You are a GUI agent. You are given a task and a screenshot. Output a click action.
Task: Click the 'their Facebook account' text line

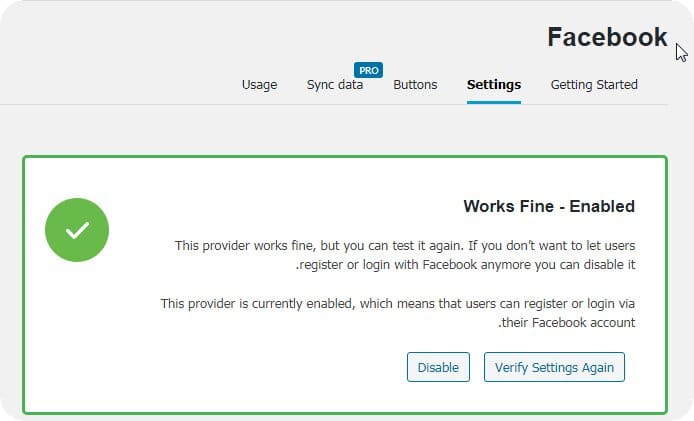click(x=566, y=323)
